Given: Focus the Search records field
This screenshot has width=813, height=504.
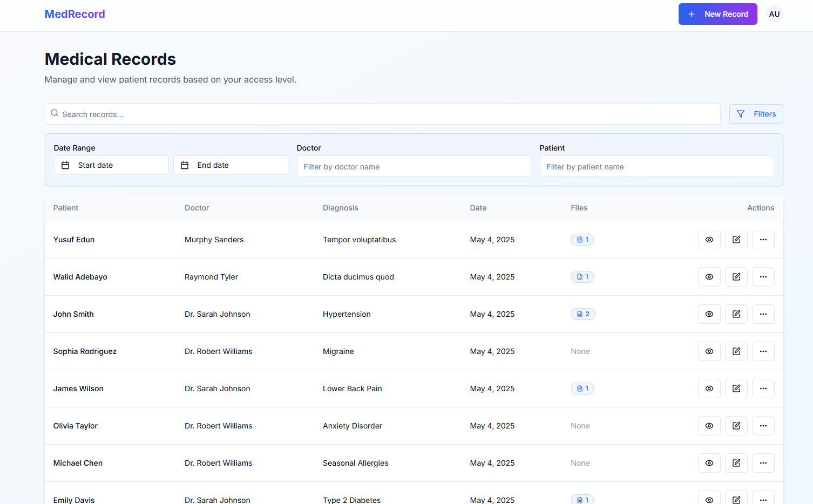Looking at the screenshot, I should pos(383,114).
